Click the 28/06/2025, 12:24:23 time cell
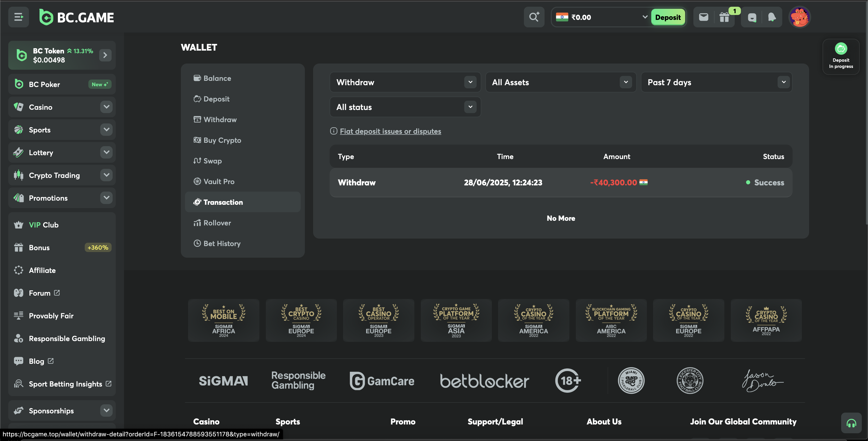 [x=503, y=183]
